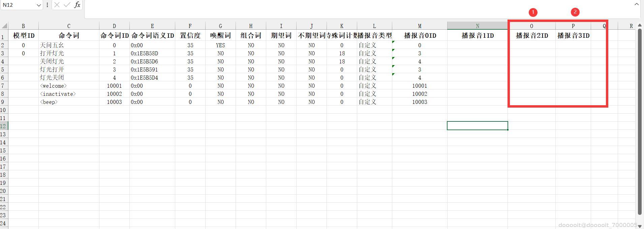Select cell <inactivate>
644x229 pixels.
[69, 94]
